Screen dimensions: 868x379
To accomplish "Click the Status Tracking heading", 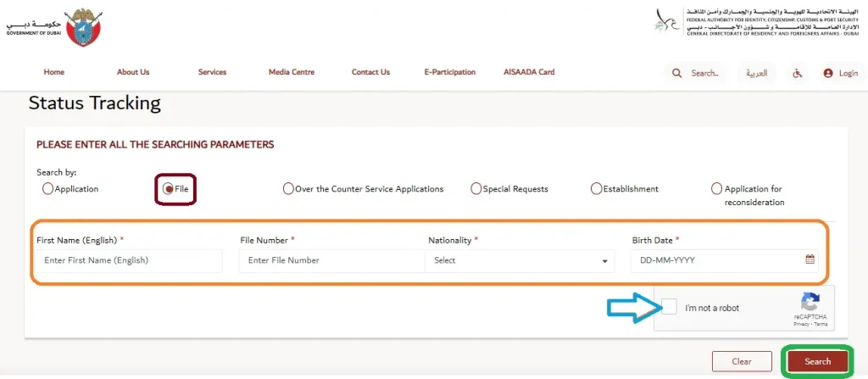I will coord(95,103).
